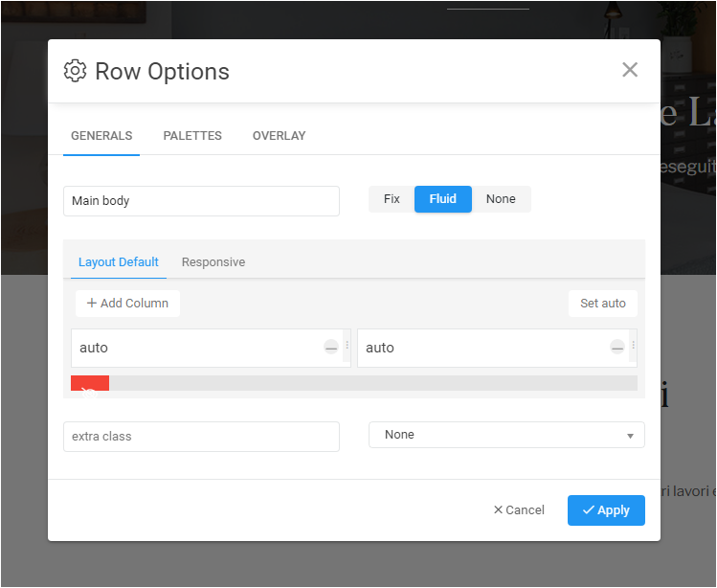This screenshot has height=588, width=717.
Task: Open the None dropdown menu
Action: [x=506, y=435]
